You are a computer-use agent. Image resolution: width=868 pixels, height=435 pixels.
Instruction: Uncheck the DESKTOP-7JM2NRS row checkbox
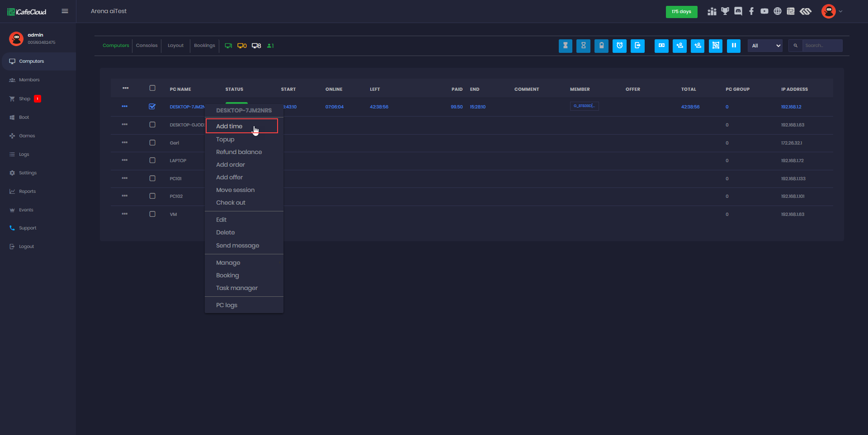152,107
